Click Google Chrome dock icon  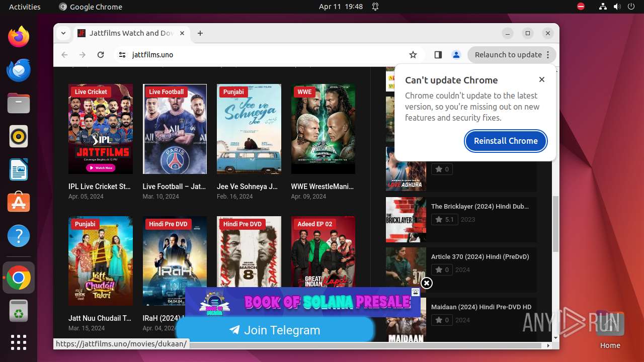click(19, 278)
